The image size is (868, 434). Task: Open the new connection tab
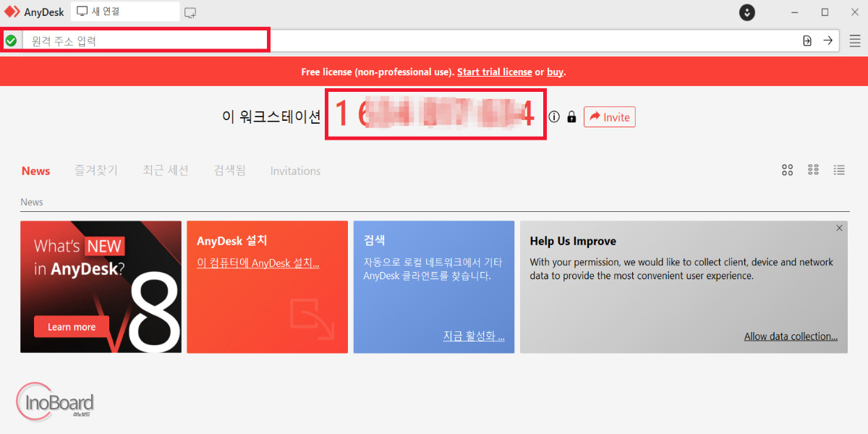coord(125,12)
